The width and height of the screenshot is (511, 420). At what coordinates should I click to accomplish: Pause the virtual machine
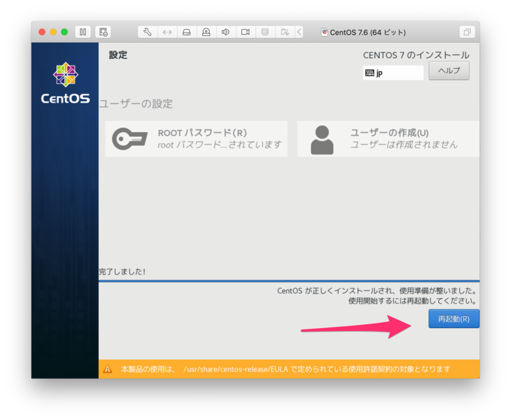click(x=83, y=32)
